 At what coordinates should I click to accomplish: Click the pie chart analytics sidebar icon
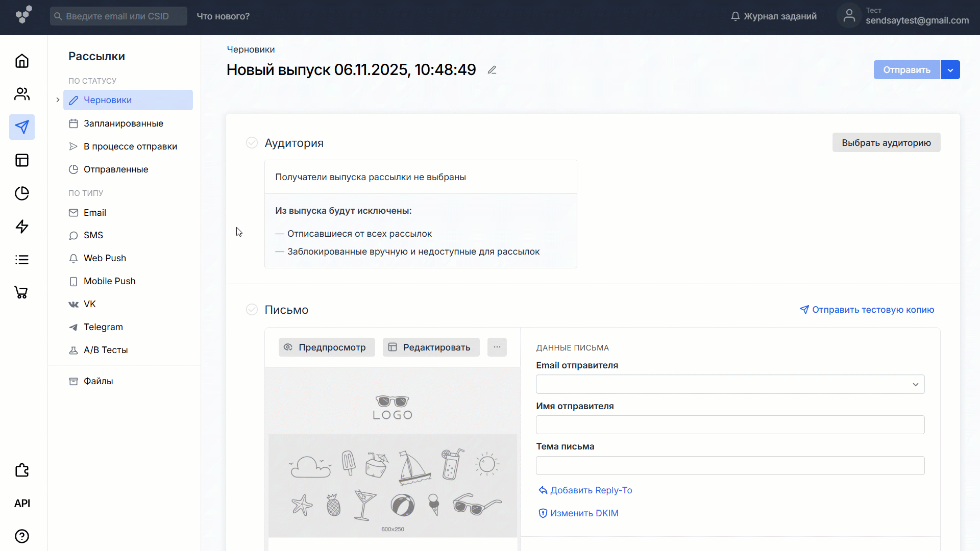(x=22, y=193)
